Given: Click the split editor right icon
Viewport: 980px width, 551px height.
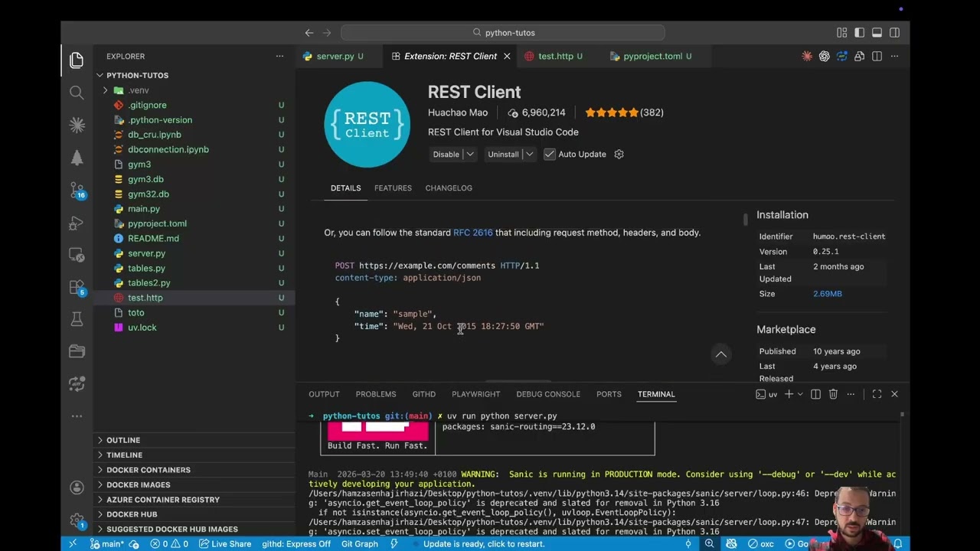Looking at the screenshot, I should click(877, 56).
